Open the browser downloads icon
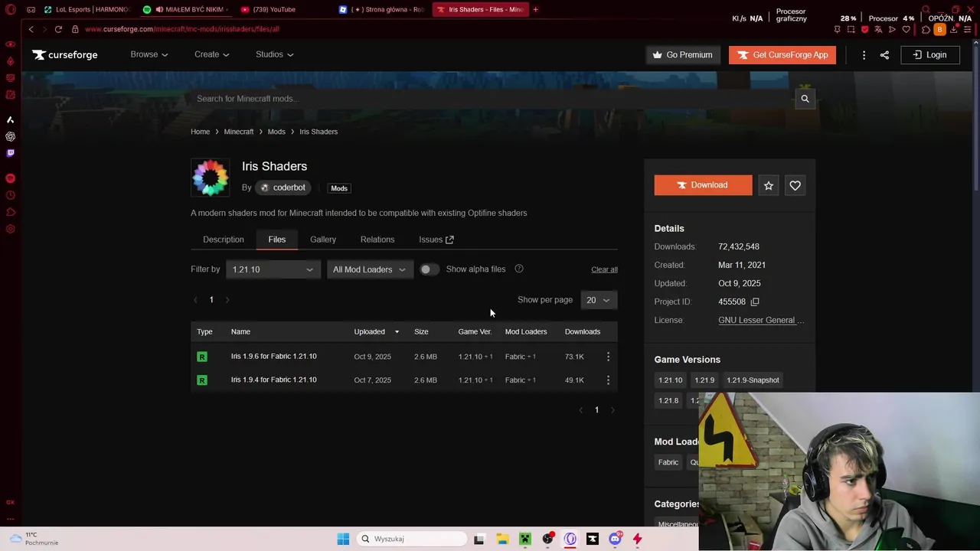Screen dimensions: 980x551 [x=953, y=29]
